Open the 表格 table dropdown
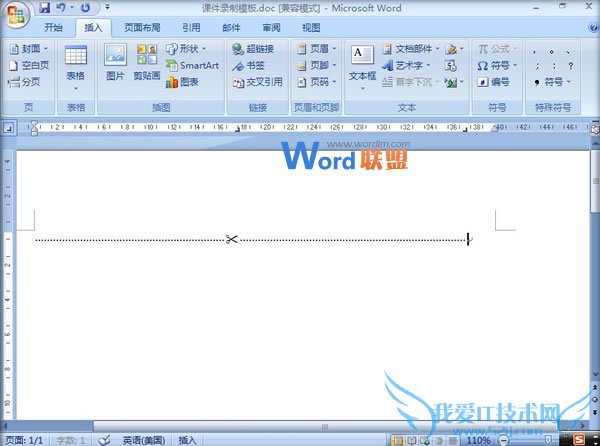 (76, 68)
